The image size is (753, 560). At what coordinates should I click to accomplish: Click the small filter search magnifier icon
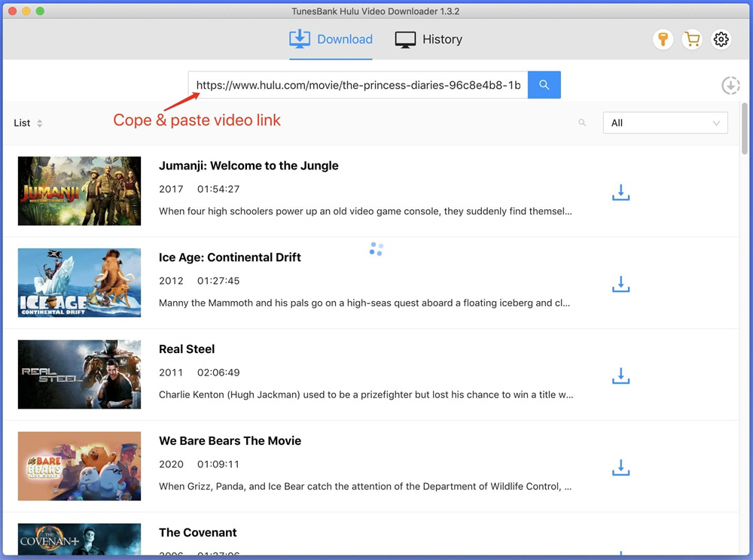582,123
